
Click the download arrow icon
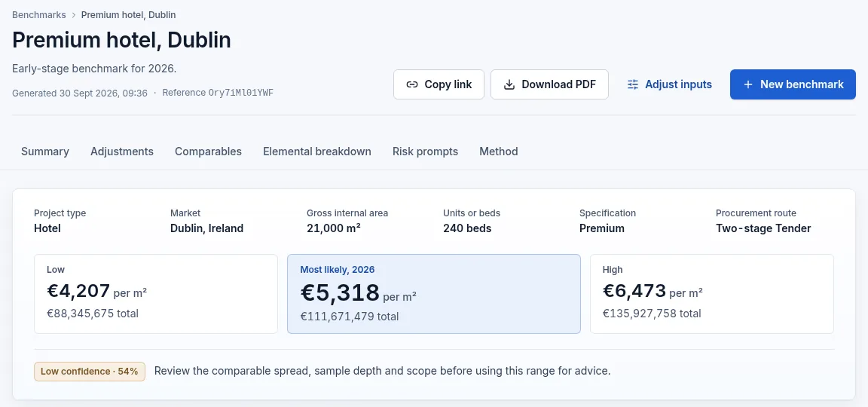coord(509,84)
